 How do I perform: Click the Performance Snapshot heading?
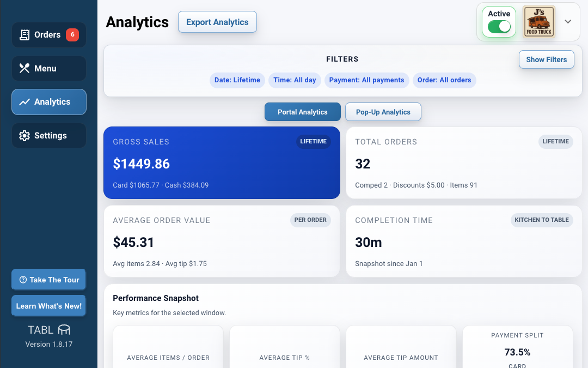(x=155, y=298)
